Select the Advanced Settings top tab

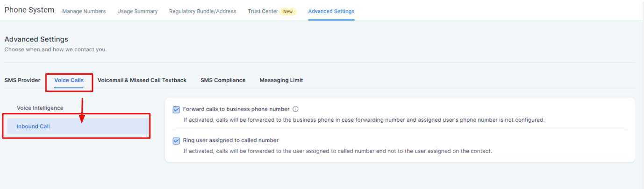pyautogui.click(x=331, y=11)
